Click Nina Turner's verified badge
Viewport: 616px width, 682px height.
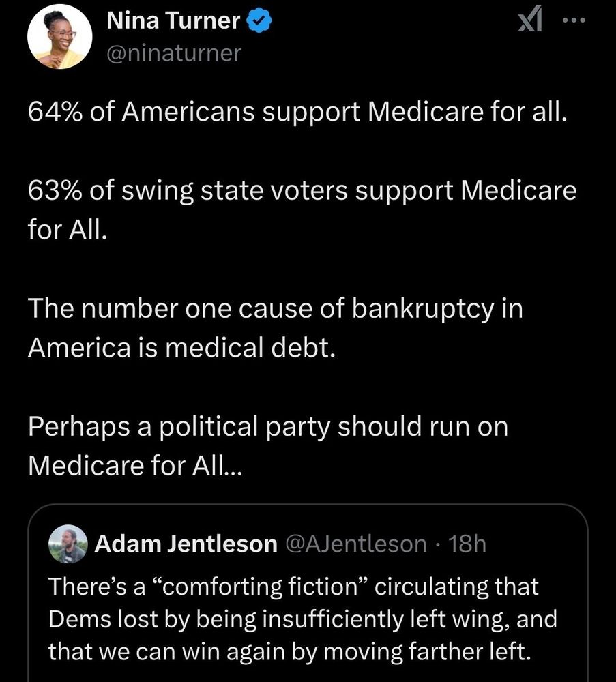(x=260, y=20)
